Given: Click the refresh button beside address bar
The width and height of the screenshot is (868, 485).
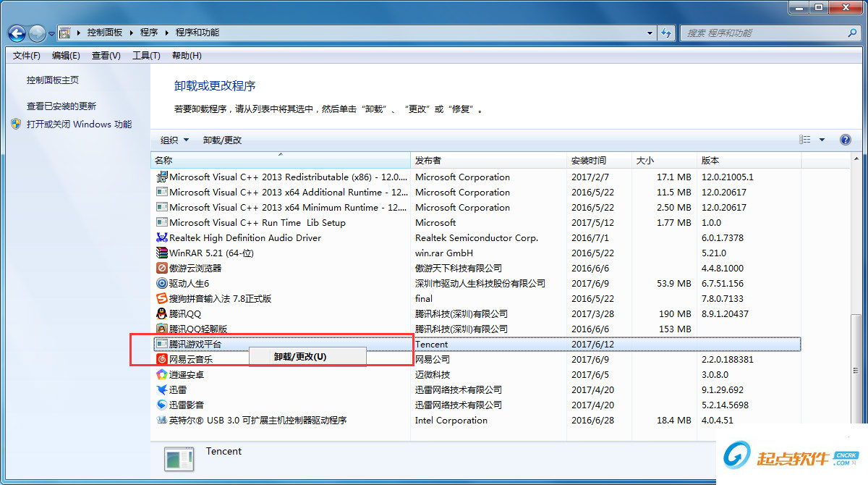Looking at the screenshot, I should click(x=666, y=33).
